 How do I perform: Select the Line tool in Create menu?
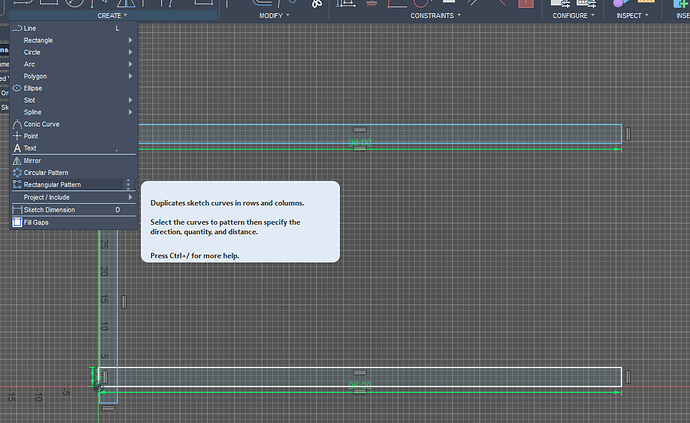tap(30, 28)
